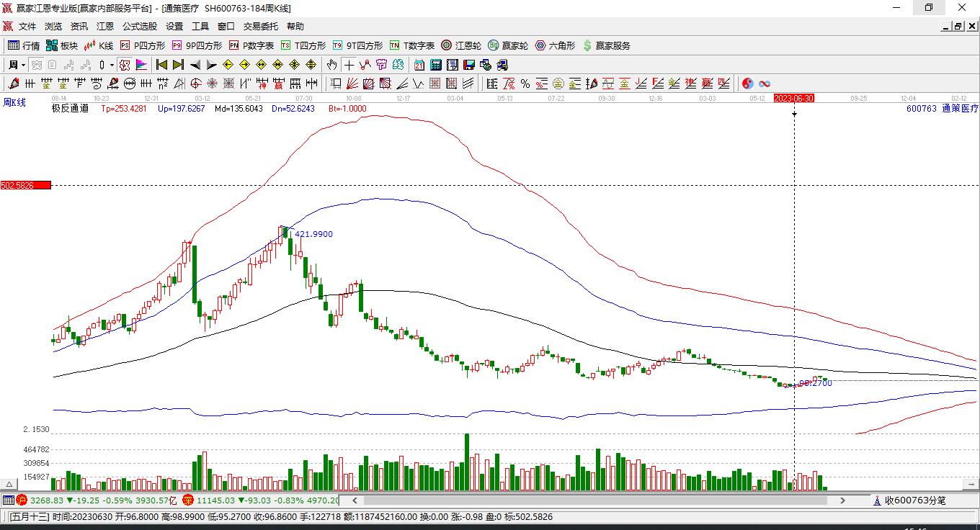Switch to the K线 candlestick view

point(99,45)
